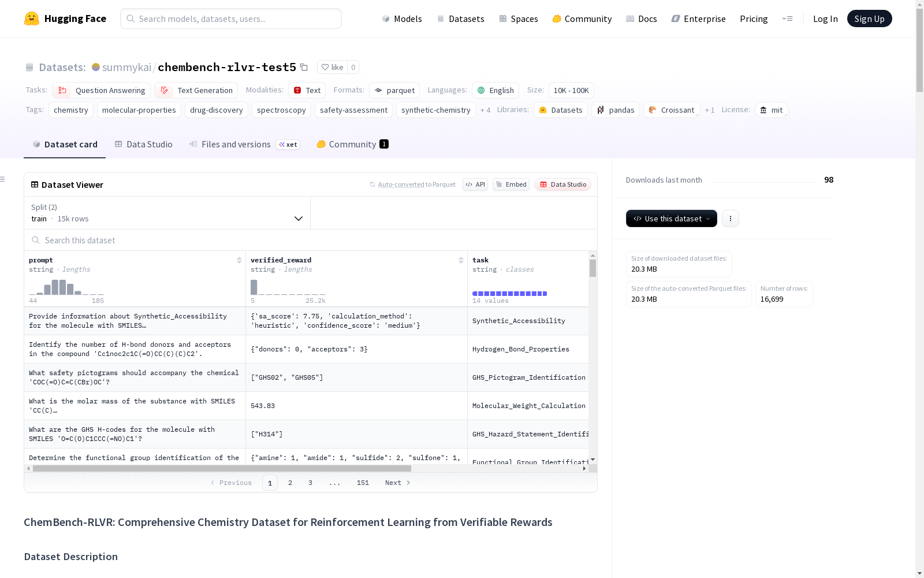Viewport: 924px width, 578px height.
Task: Open the left sidebar toggle icon
Action: coord(3,179)
